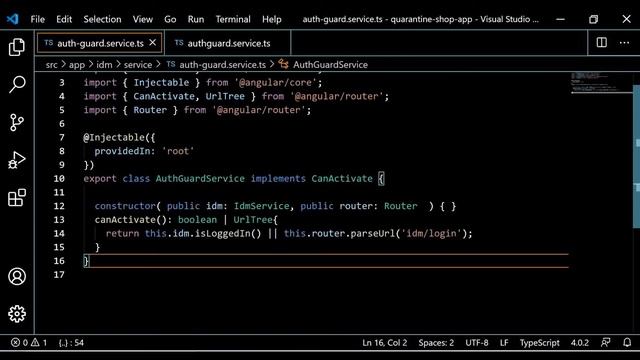Go to line via Ln 16, Col 2
The image size is (640, 360).
point(384,342)
